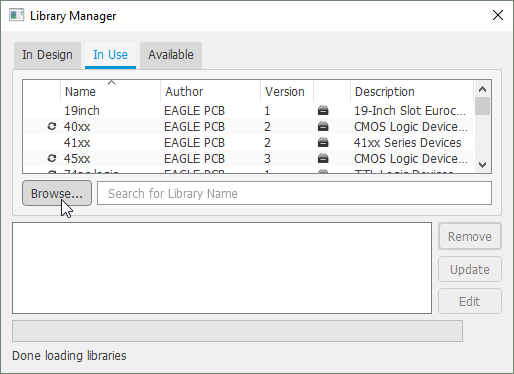Click the 19-Inch Slot Euroc... description
This screenshot has height=374, width=514.
pos(410,110)
